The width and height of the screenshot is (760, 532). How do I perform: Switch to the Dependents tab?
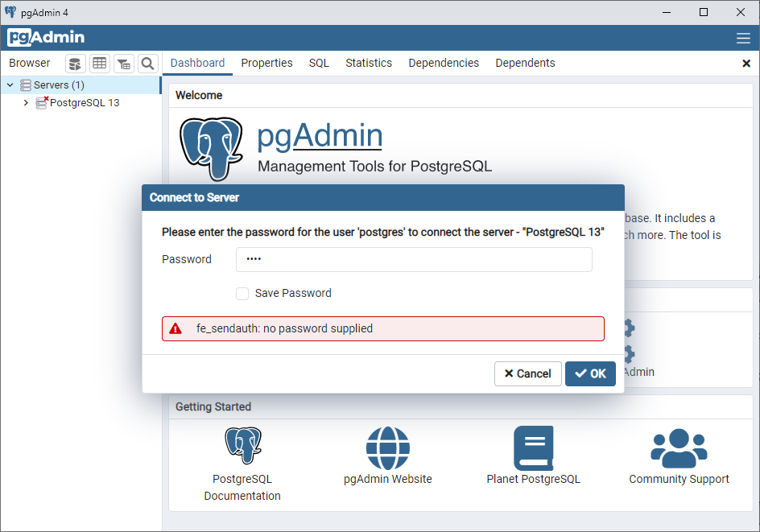pos(525,63)
